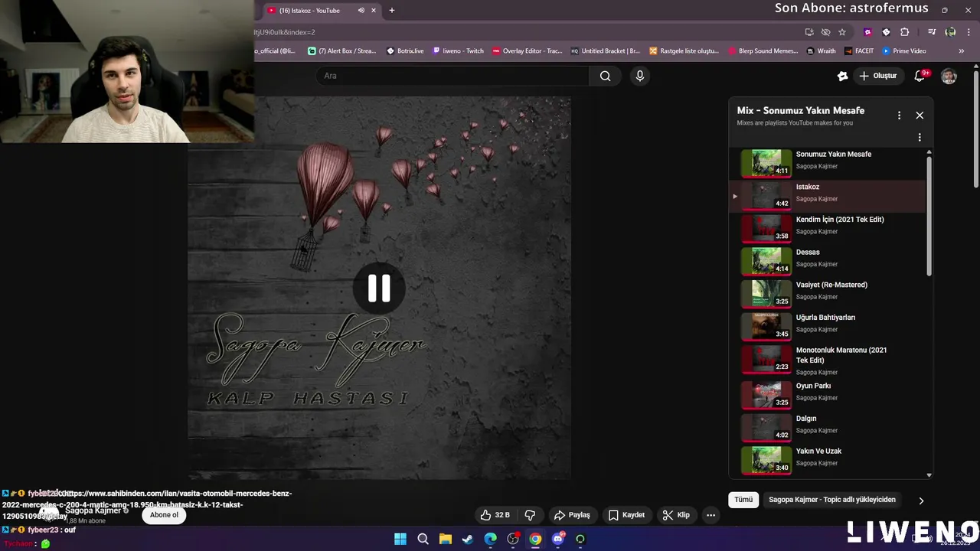Click the YouTube search magnifier button

[x=605, y=76]
